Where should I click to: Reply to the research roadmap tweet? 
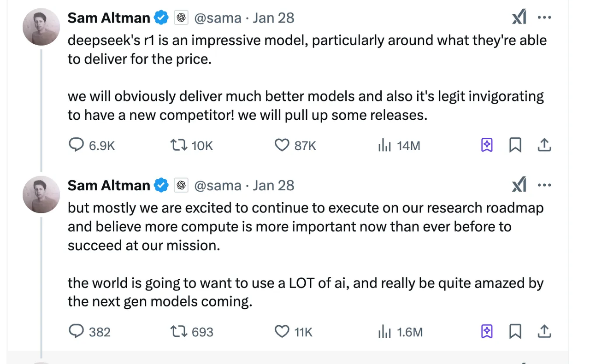pos(76,331)
